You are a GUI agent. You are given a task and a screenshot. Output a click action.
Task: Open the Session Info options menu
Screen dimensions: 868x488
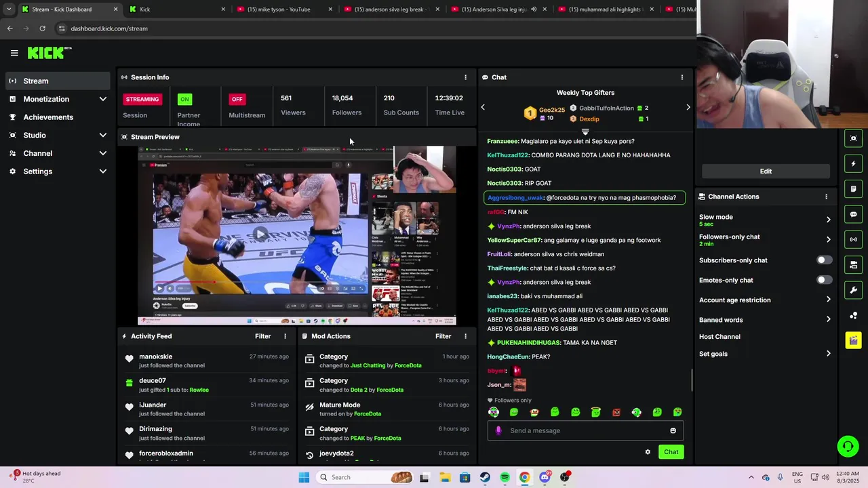(465, 77)
